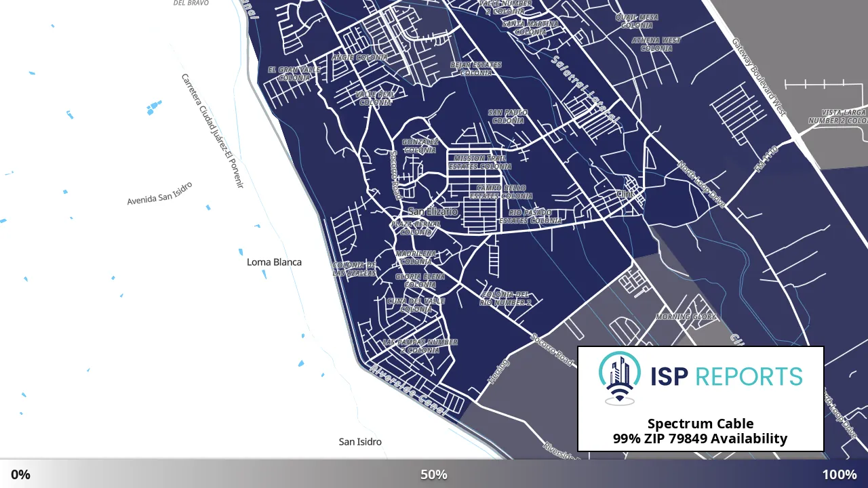Click the Colonia del Rio Number 2 label
Viewport: 868px width, 488px height.
click(x=505, y=299)
